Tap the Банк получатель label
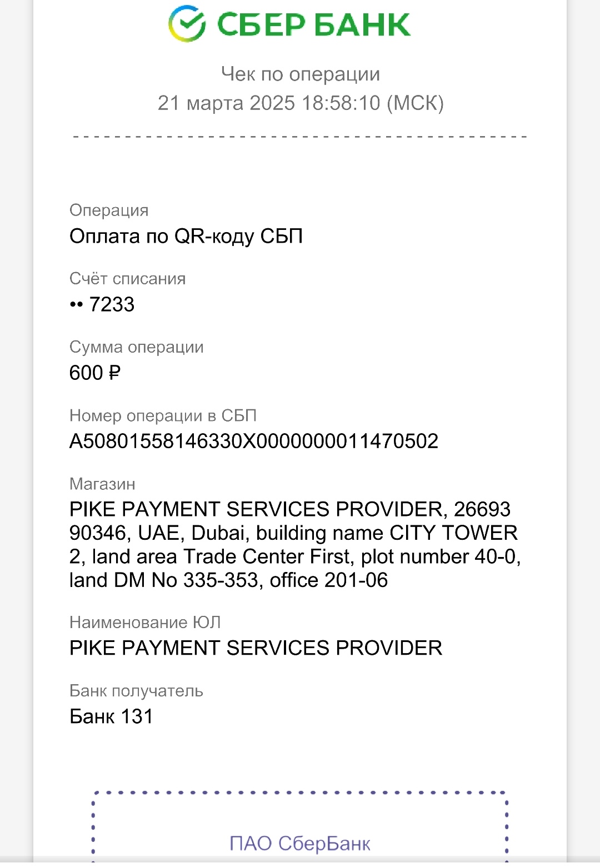The height and width of the screenshot is (868, 600). point(136,691)
